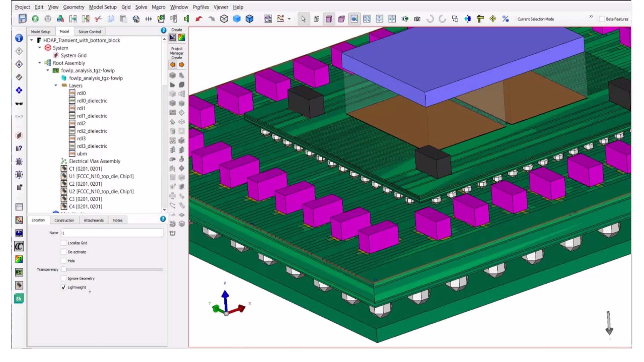Image resolution: width=644 pixels, height=362 pixels.
Task: Click the model tree scroll-down arrow
Action: tap(164, 209)
